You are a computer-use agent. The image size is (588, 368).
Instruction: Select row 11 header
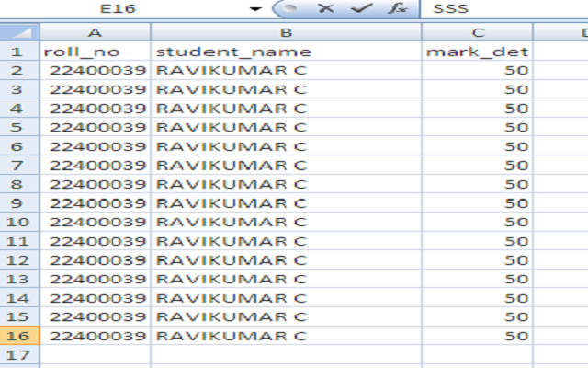pos(19,241)
